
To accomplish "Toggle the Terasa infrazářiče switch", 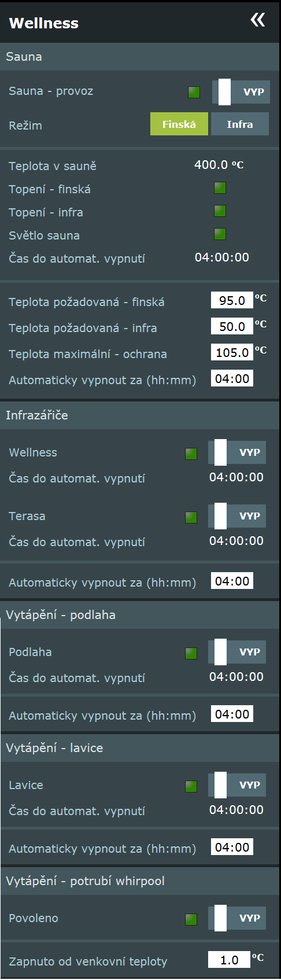I will (237, 516).
